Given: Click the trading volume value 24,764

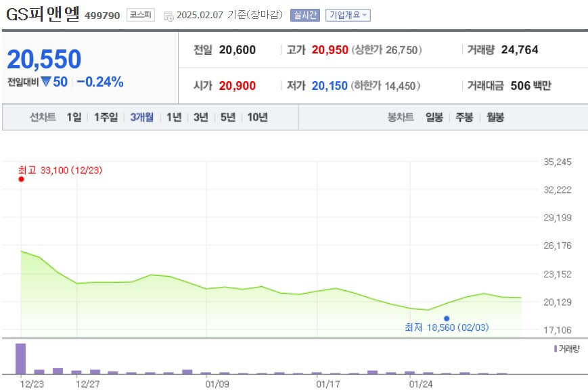Looking at the screenshot, I should coord(520,50).
